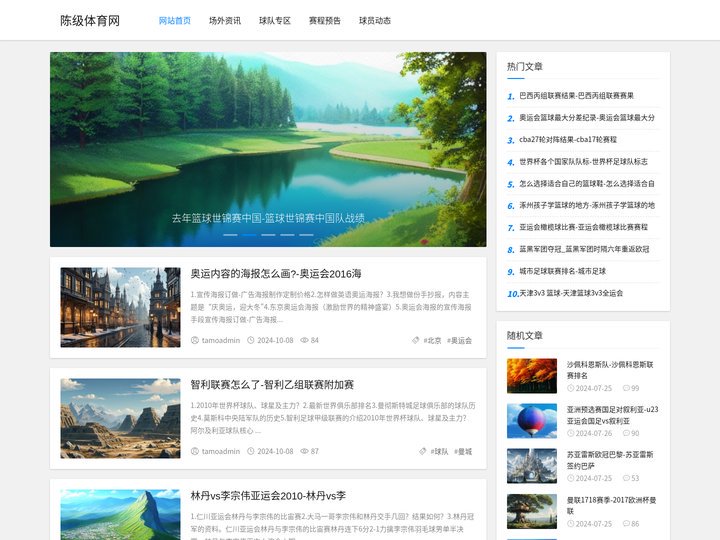720x540 pixels.
Task: Open random article 亚洲预选赛国足对叙利亚
Action: (x=612, y=415)
